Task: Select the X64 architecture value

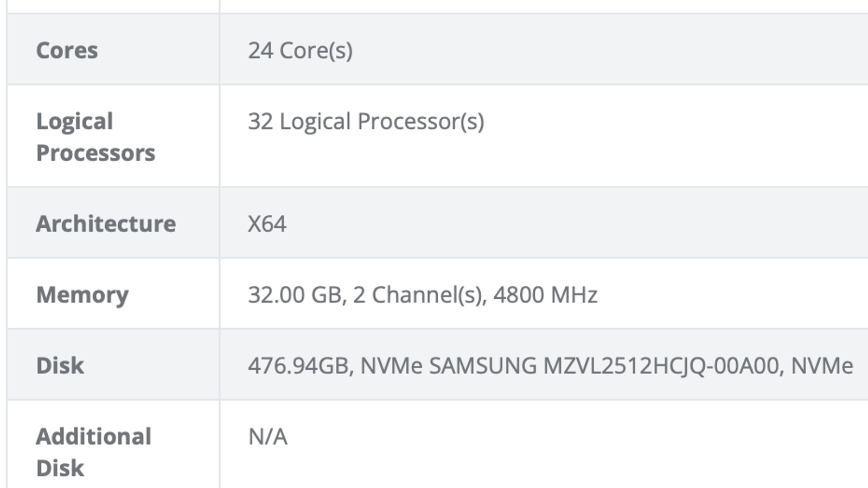Action: [267, 223]
